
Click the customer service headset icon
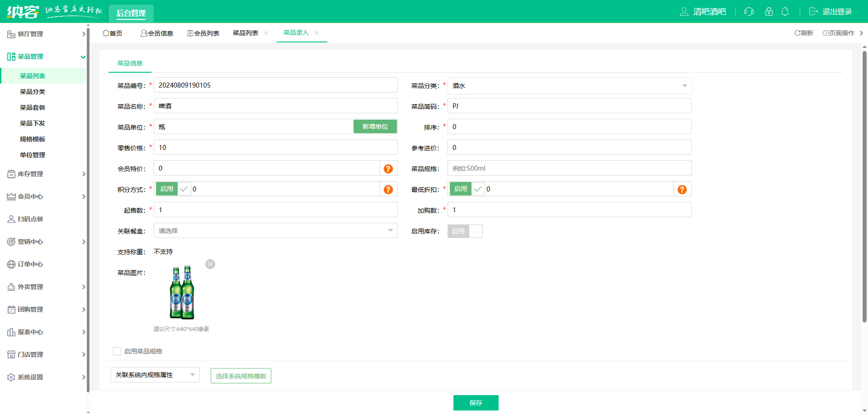click(x=749, y=12)
